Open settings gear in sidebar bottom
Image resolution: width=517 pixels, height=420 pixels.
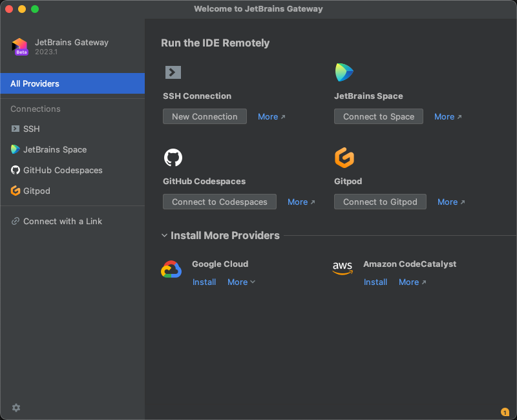pos(16,408)
